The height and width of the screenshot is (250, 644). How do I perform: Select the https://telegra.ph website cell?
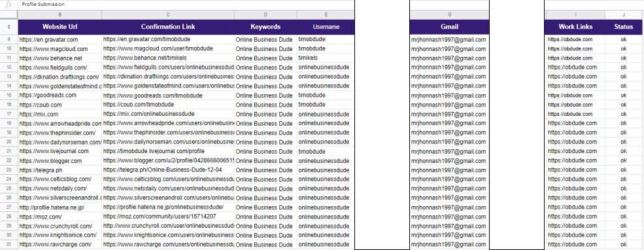coord(60,170)
